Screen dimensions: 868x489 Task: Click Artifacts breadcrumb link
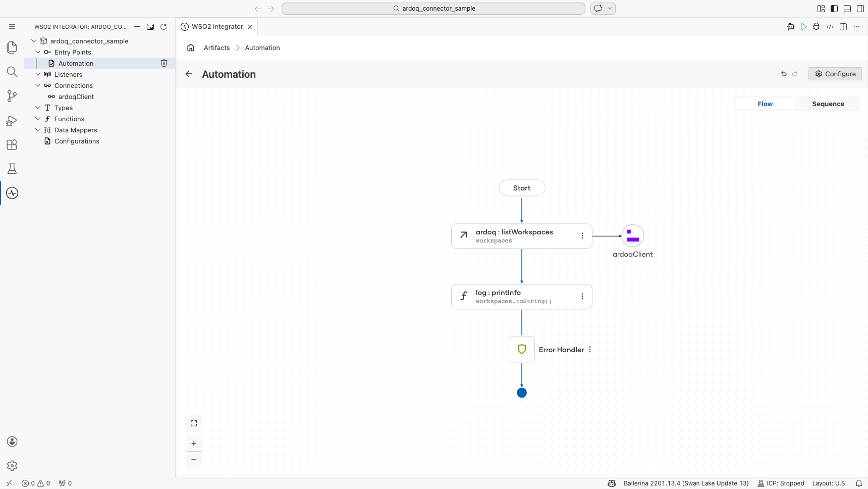[x=216, y=48]
